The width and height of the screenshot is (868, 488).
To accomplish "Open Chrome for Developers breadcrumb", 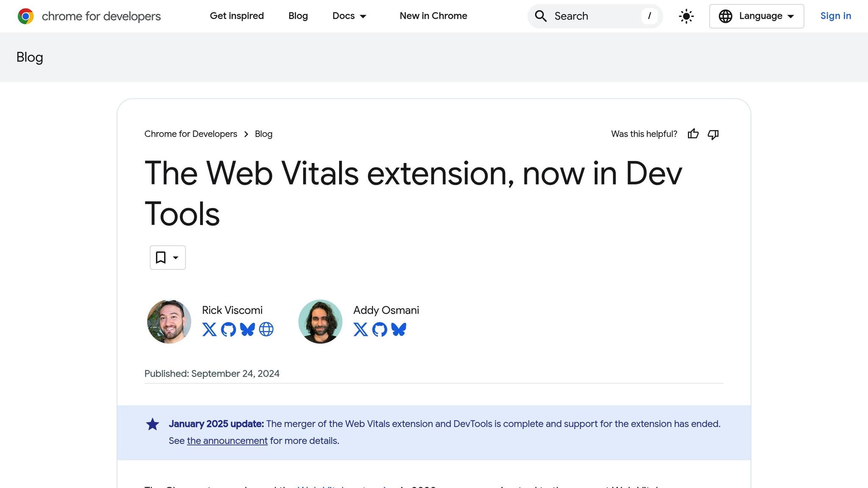I will coord(191,134).
